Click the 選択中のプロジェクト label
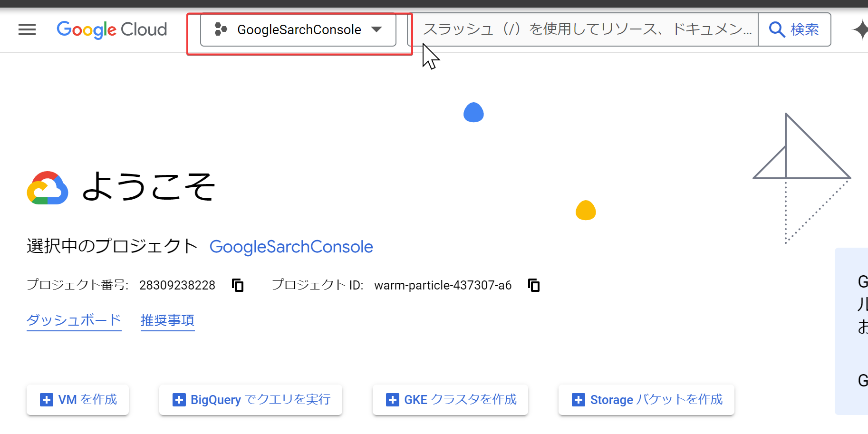Image resolution: width=868 pixels, height=434 pixels. (x=112, y=247)
